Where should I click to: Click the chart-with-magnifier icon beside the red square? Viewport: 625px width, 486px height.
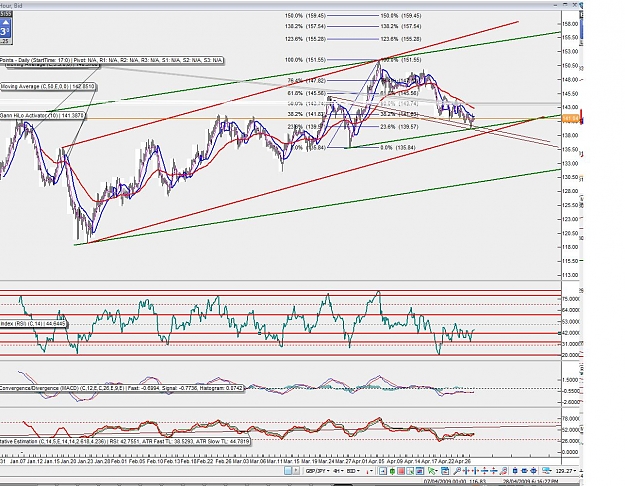[x=410, y=471]
